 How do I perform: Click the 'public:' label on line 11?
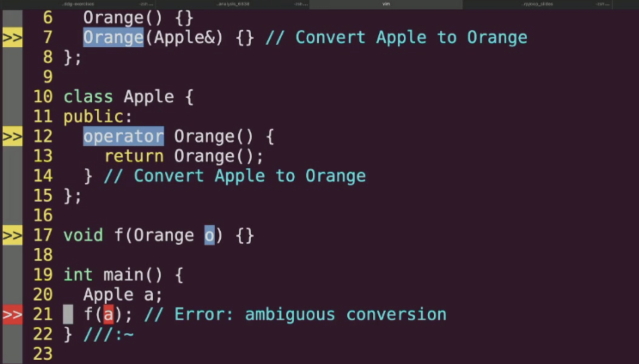point(98,117)
